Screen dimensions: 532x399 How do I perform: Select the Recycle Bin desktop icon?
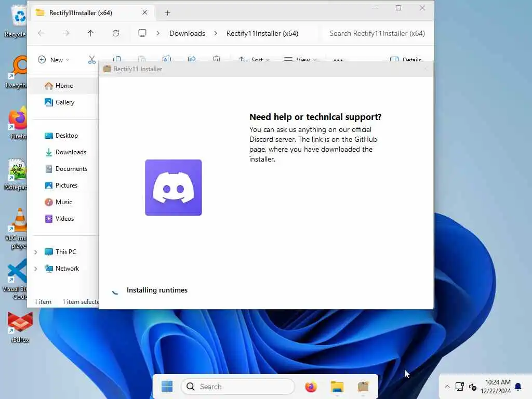15,21
